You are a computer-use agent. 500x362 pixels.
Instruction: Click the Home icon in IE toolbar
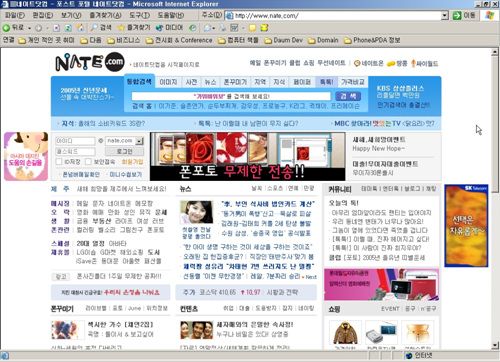click(80, 28)
